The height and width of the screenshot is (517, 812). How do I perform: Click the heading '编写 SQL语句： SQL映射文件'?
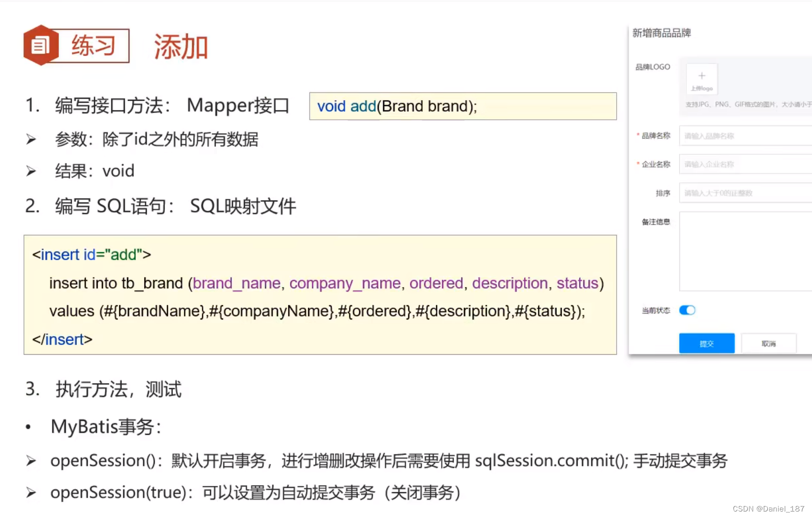tap(175, 206)
